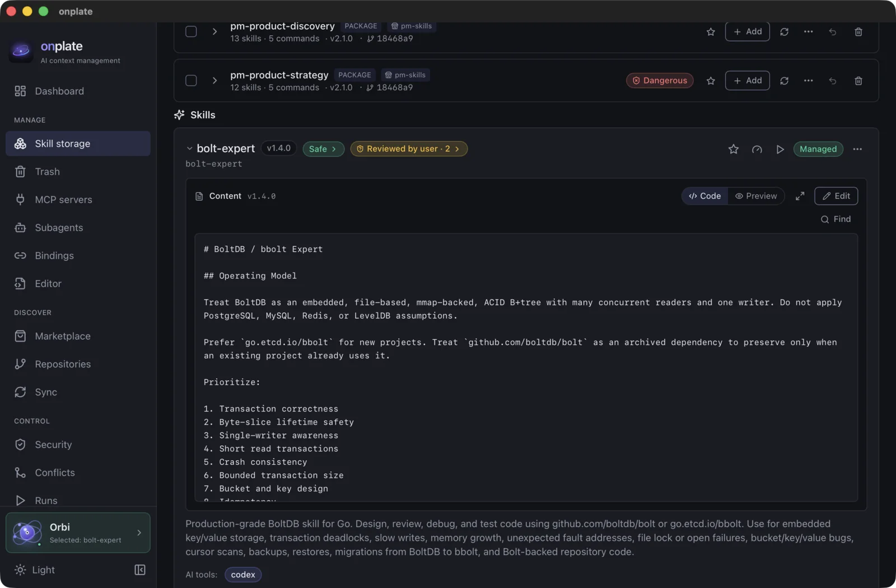The image size is (896, 588).
Task: Open the Safe status details
Action: 323,149
